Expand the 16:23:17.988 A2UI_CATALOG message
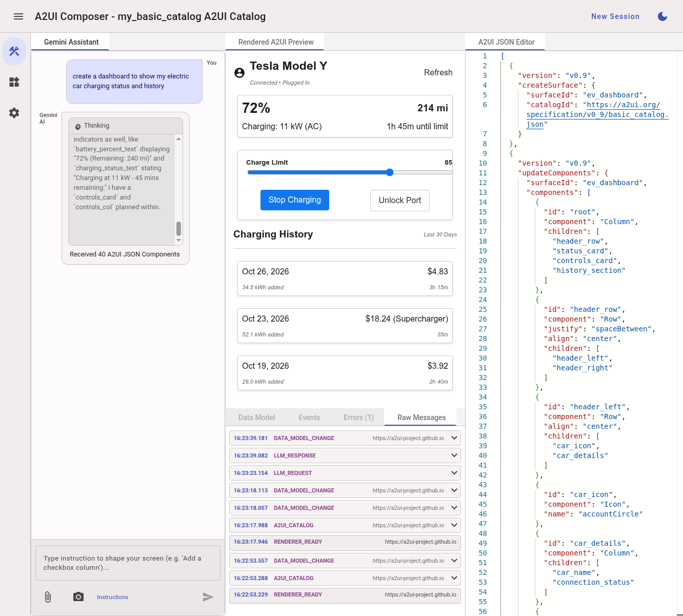 [345, 525]
